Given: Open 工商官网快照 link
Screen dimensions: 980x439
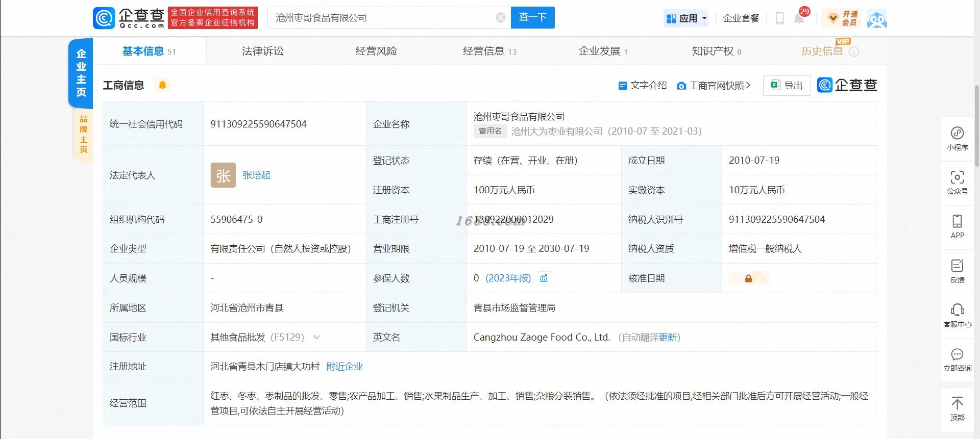Looking at the screenshot, I should [714, 86].
